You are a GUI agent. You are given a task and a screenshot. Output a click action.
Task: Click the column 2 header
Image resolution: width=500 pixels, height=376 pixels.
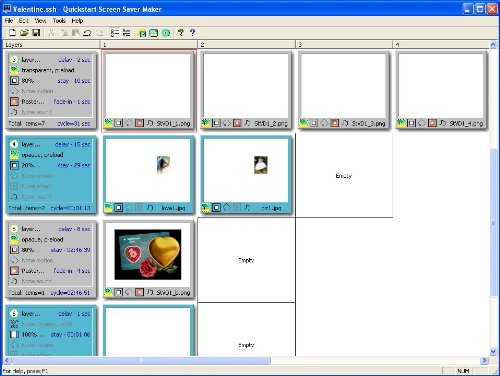click(246, 44)
